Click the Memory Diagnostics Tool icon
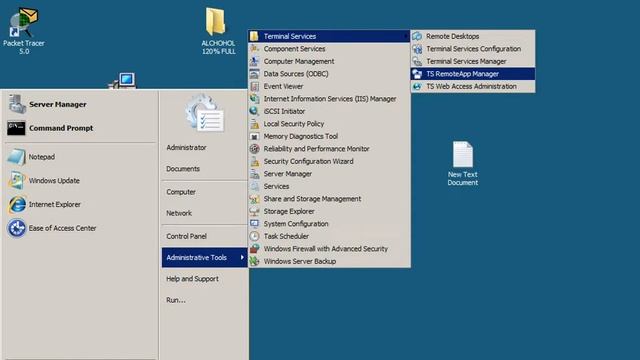This screenshot has height=360, width=640. tap(254, 136)
